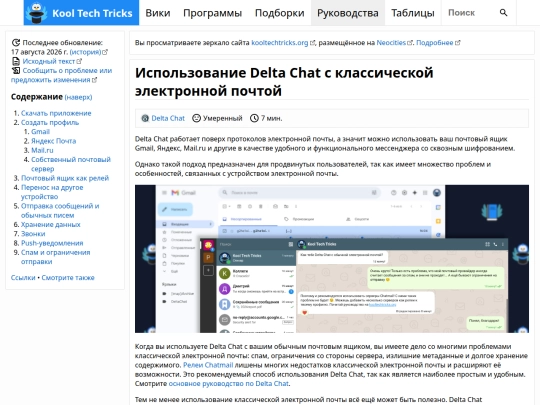Click the clock icon beside 7 мин.

tap(254, 118)
